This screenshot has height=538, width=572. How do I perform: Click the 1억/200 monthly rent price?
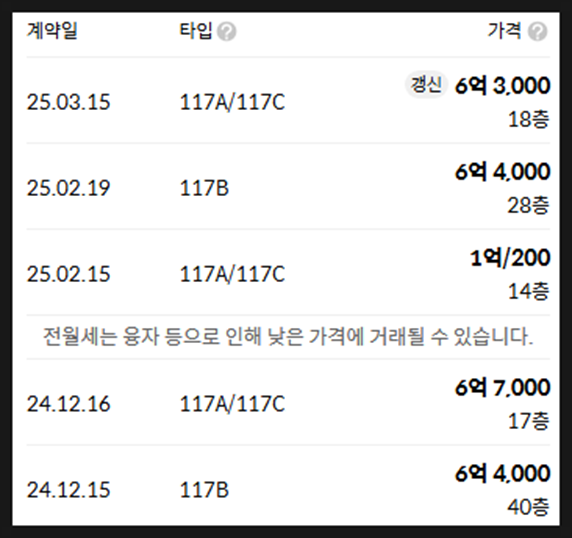[x=510, y=258]
